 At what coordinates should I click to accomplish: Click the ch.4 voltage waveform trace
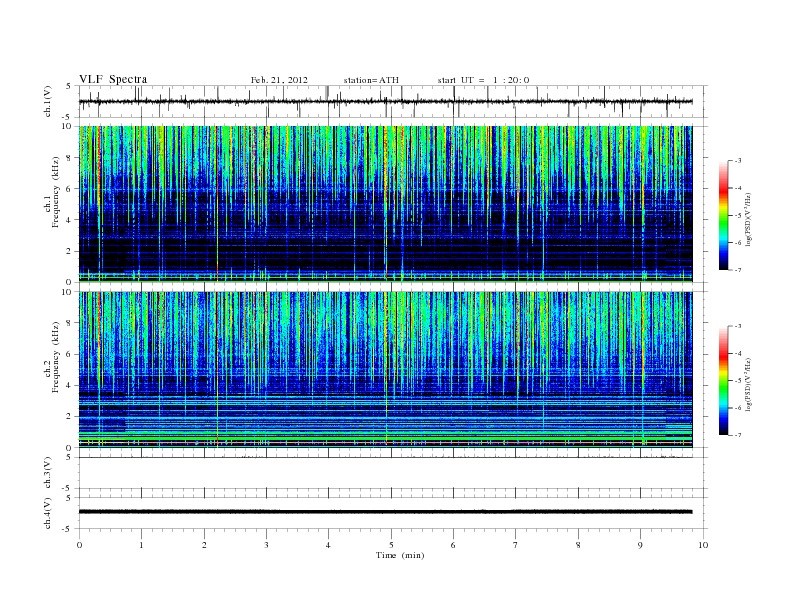point(385,512)
